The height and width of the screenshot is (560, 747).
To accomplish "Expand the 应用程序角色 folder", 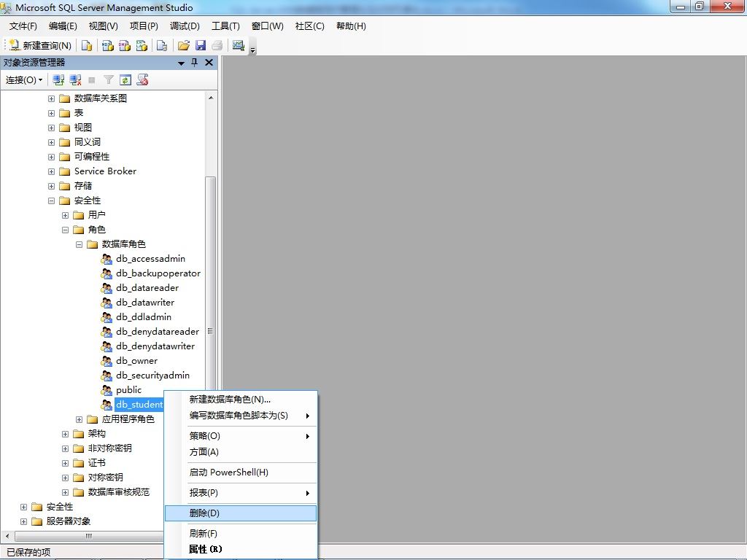I will click(x=79, y=419).
